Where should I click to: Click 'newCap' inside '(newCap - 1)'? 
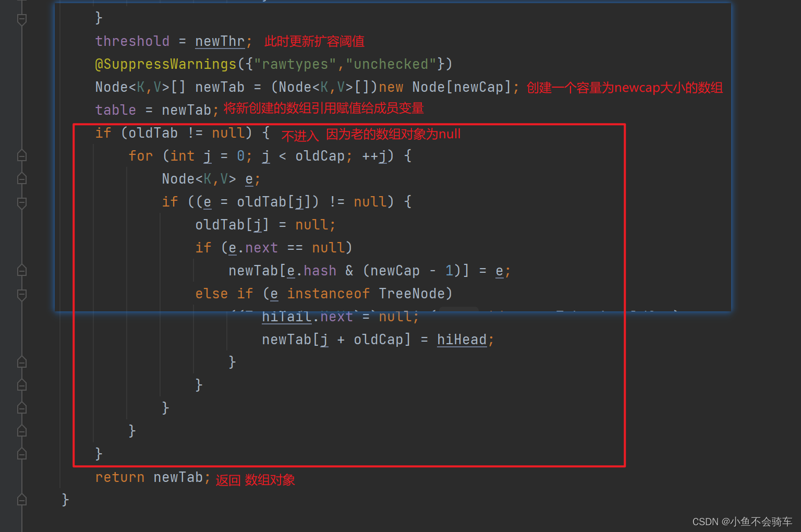pyautogui.click(x=395, y=271)
